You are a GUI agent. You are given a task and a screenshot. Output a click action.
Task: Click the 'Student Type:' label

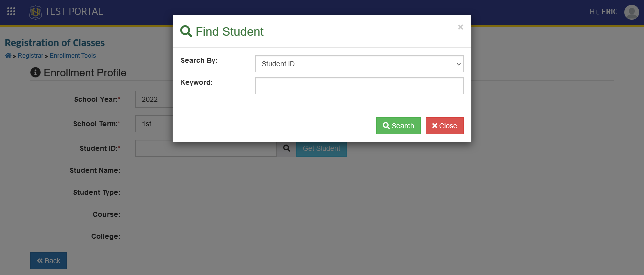(97, 192)
